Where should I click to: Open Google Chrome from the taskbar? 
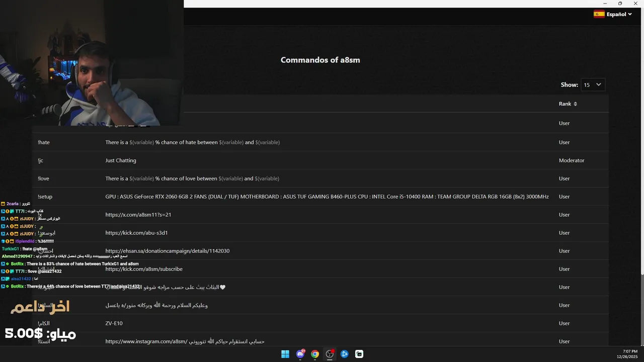315,354
